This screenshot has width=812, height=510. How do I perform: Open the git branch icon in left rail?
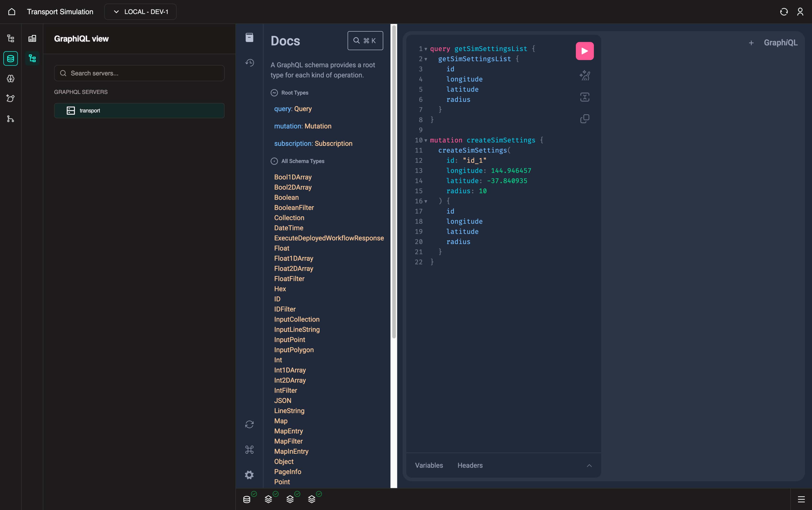[x=11, y=119]
